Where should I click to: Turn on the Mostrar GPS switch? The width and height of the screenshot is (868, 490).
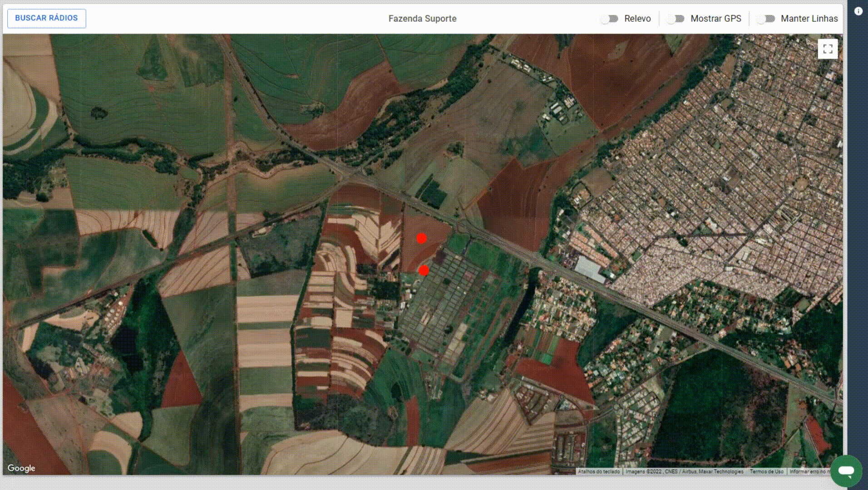coord(675,19)
